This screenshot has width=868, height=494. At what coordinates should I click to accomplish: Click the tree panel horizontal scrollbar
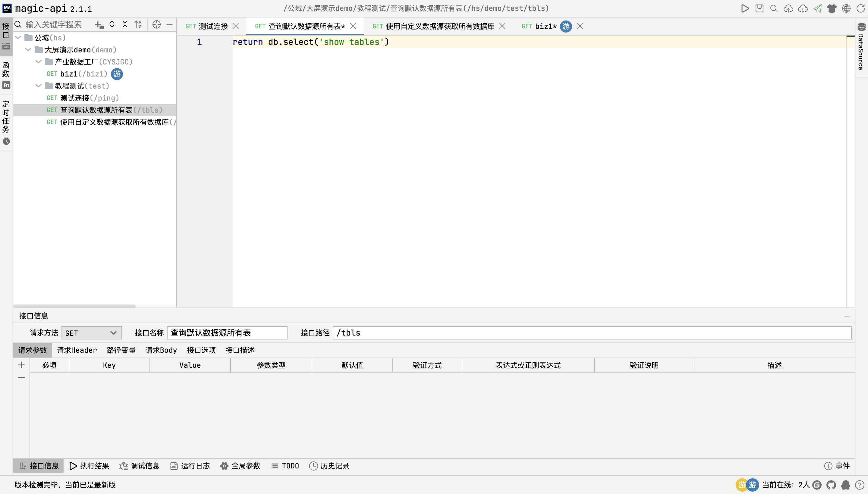click(75, 306)
